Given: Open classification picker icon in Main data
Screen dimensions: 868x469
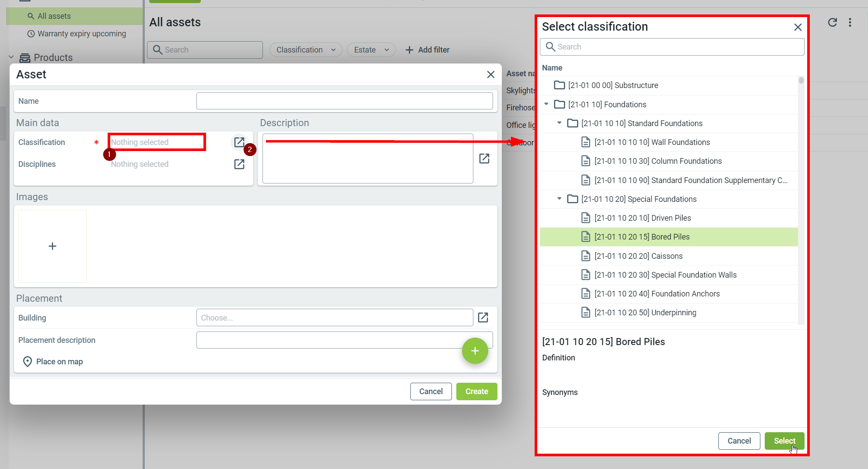Looking at the screenshot, I should pyautogui.click(x=239, y=142).
